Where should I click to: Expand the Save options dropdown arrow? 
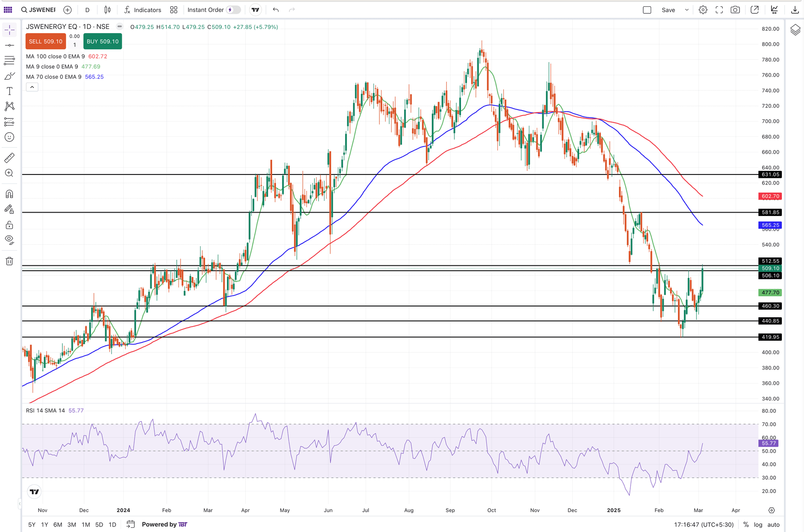coord(687,10)
